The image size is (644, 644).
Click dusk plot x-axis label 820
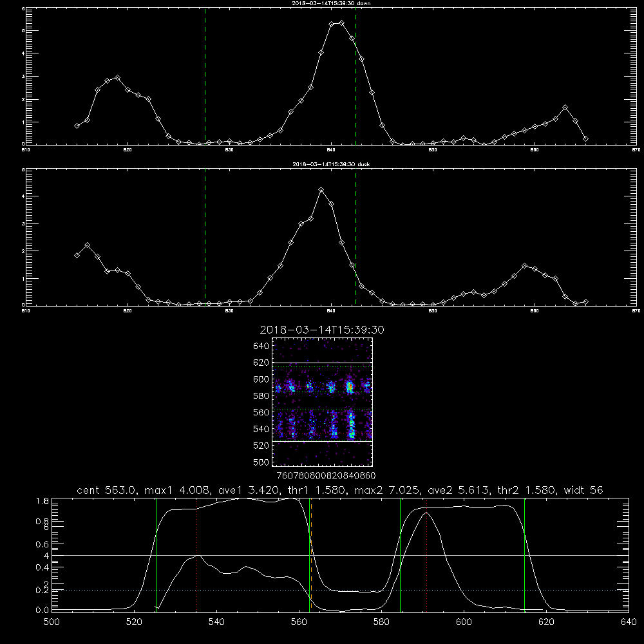click(128, 311)
